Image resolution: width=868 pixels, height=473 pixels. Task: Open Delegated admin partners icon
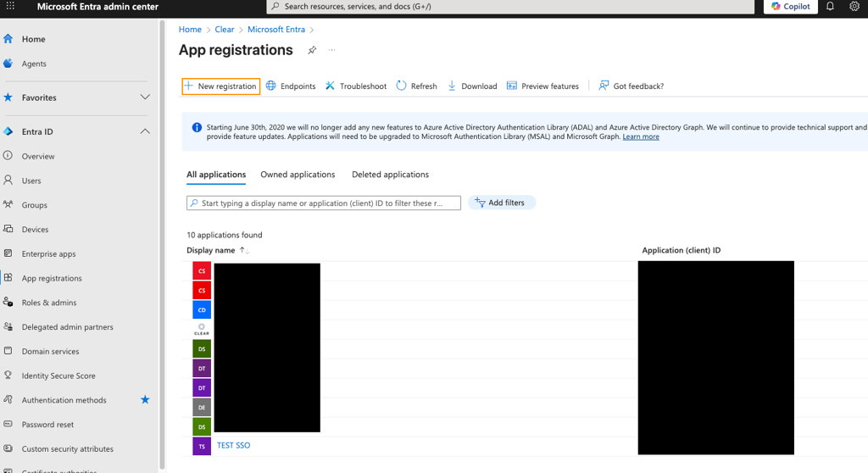[x=8, y=326]
